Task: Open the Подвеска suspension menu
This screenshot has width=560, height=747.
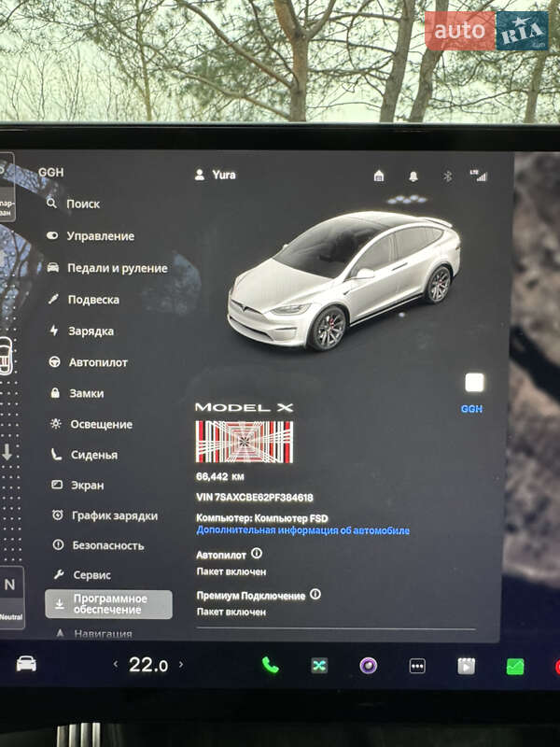Action: [83, 300]
